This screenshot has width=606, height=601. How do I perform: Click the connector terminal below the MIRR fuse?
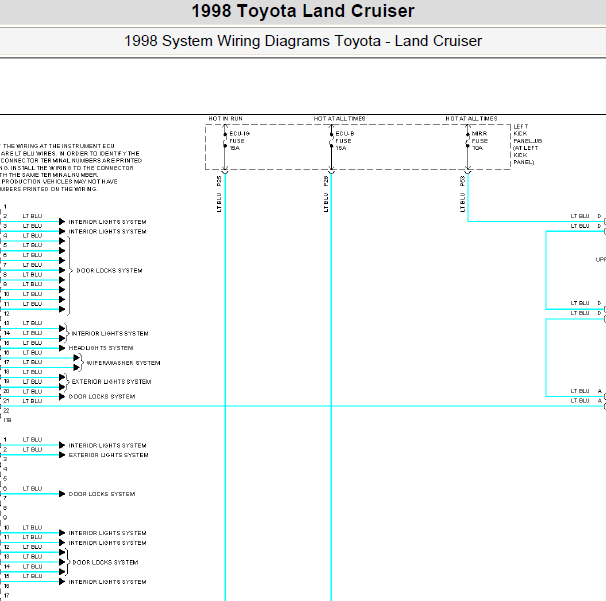(x=468, y=171)
